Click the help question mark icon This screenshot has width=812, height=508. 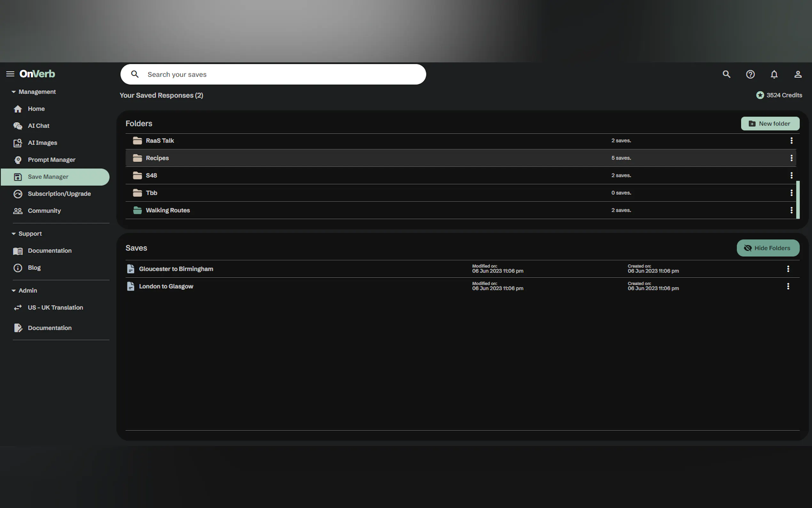pyautogui.click(x=750, y=74)
